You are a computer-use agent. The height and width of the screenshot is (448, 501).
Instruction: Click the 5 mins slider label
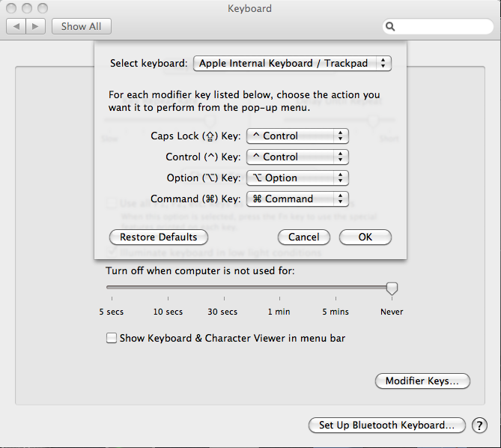point(335,312)
